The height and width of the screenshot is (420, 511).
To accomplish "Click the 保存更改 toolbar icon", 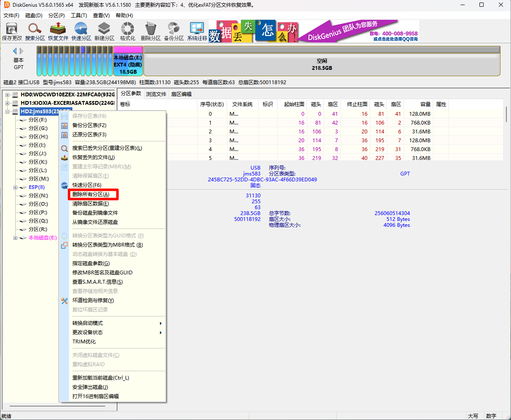I will tap(12, 32).
